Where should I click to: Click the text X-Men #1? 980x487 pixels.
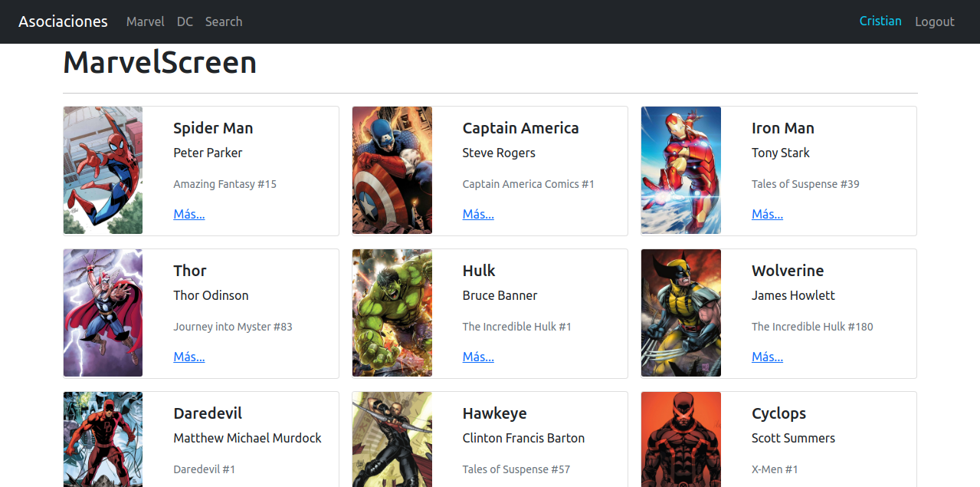coord(775,469)
